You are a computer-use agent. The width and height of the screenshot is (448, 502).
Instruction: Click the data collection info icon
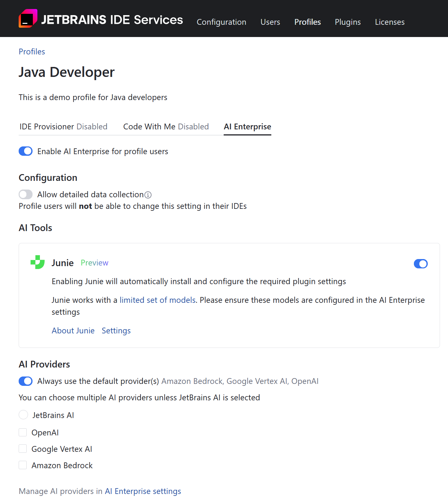point(148,195)
